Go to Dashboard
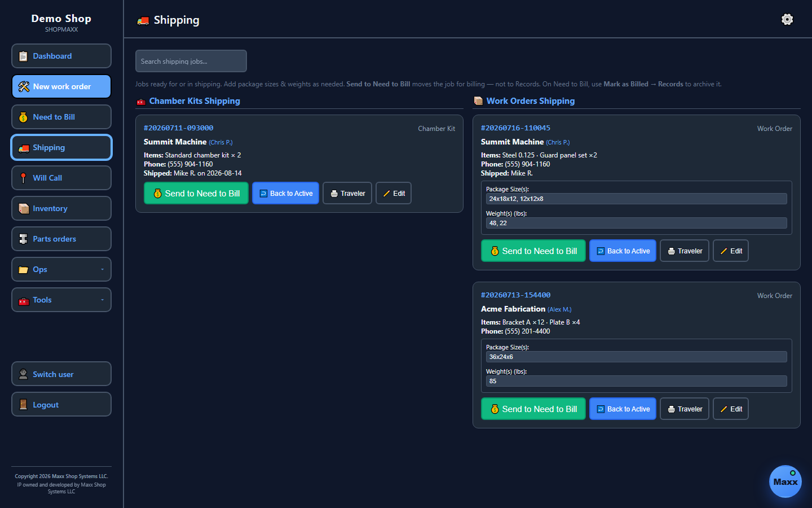The image size is (812, 508). click(x=61, y=56)
